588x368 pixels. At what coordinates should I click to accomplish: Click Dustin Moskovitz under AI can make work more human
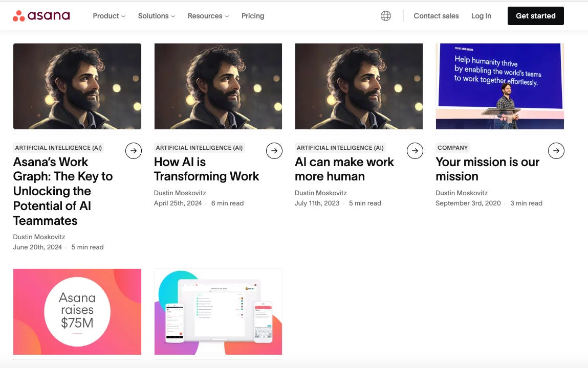(x=321, y=193)
